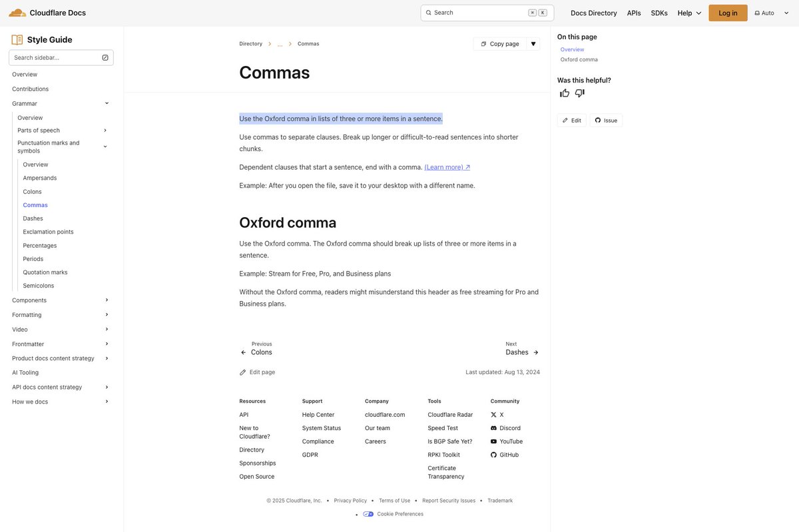Expand the Help menu
Screen dimensions: 799x532
tap(689, 13)
